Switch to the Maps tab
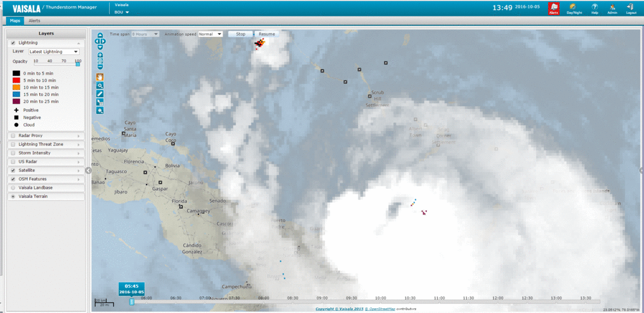644x313 pixels. [x=15, y=21]
